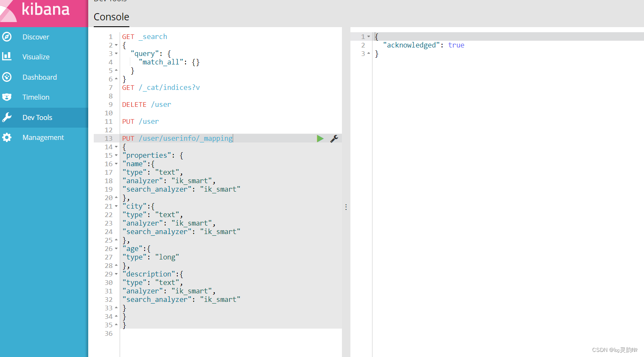The height and width of the screenshot is (357, 644).
Task: Run the request with green play button
Action: point(320,139)
